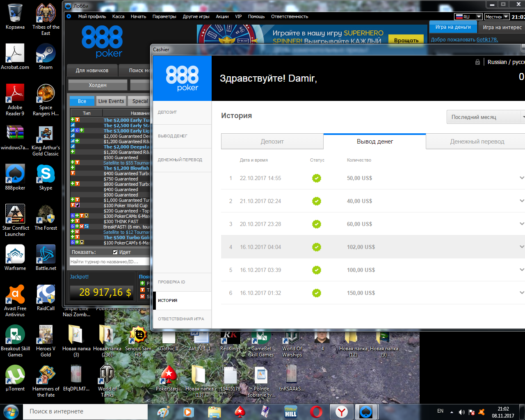This screenshot has width=525, height=420.
Task: Launch µTorrent desktop shortcut
Action: coord(15,378)
